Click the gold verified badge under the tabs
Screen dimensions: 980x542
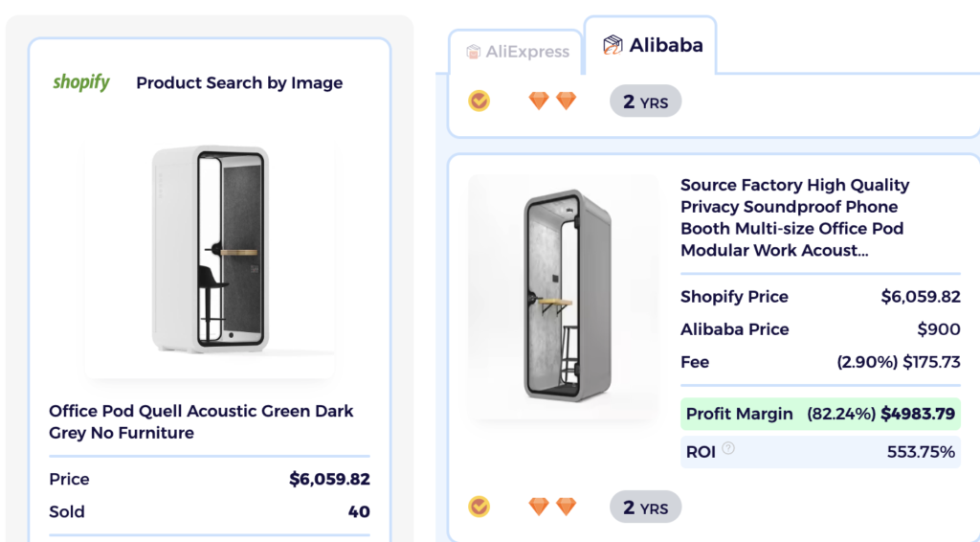coord(479,101)
